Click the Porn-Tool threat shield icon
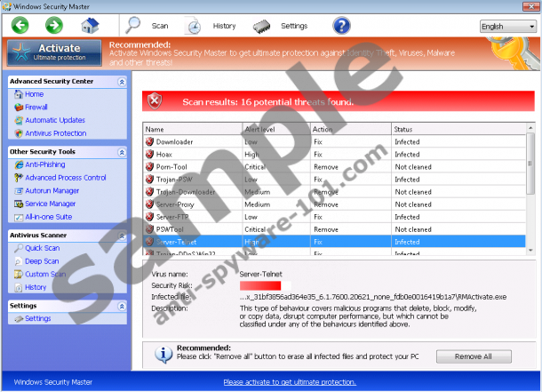The height and width of the screenshot is (392, 542). (149, 166)
